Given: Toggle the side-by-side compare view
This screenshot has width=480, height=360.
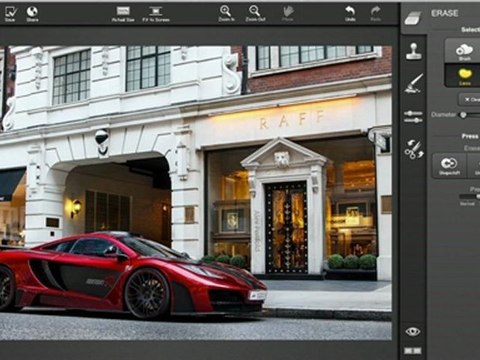Looking at the screenshot, I should coord(413,351).
